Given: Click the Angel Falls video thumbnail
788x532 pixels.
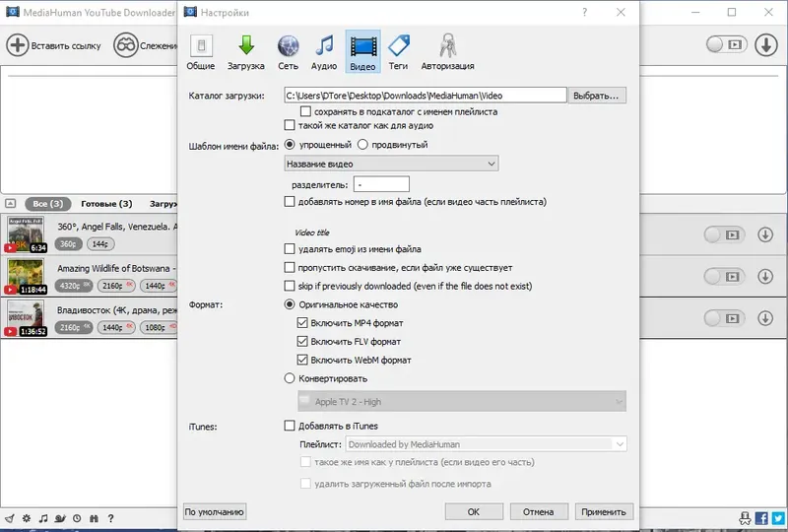Looking at the screenshot, I should 26,234.
